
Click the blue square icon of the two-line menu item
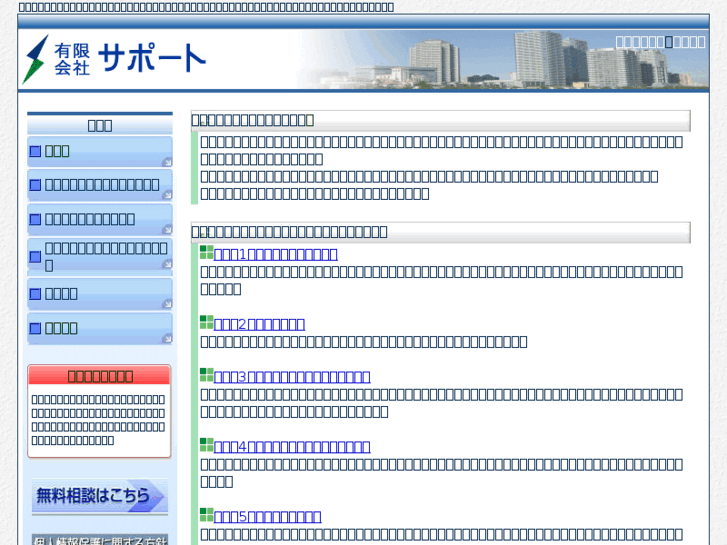pyautogui.click(x=35, y=257)
